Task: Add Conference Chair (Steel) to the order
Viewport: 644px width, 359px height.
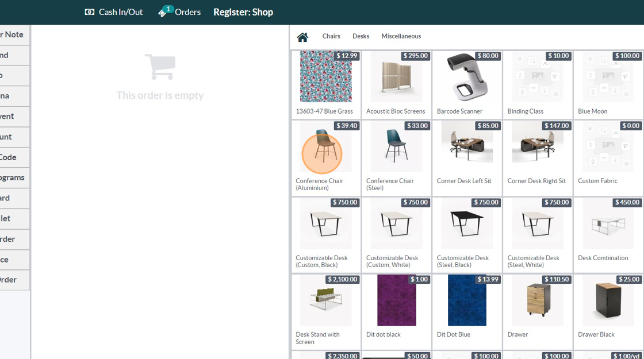Action: 396,158
